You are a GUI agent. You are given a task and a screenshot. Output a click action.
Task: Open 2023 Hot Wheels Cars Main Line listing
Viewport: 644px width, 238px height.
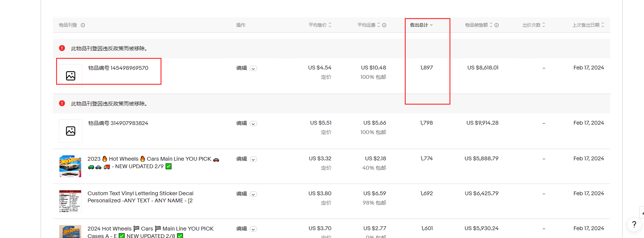tap(153, 163)
